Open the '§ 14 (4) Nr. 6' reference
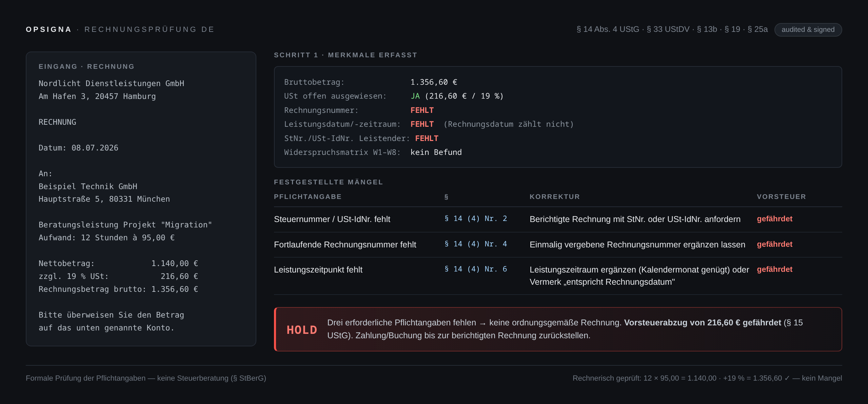Screen dimensions: 868x404 tap(476, 269)
